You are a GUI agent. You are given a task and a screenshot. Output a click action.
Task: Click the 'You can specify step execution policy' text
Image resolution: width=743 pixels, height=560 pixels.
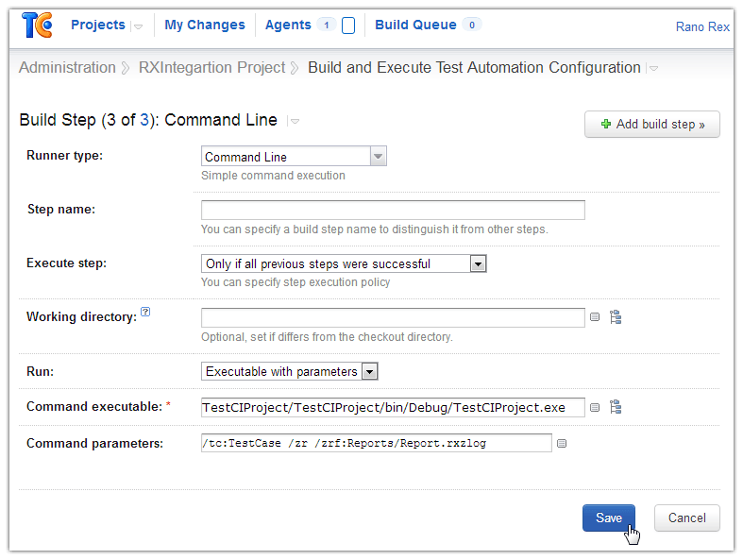296,282
